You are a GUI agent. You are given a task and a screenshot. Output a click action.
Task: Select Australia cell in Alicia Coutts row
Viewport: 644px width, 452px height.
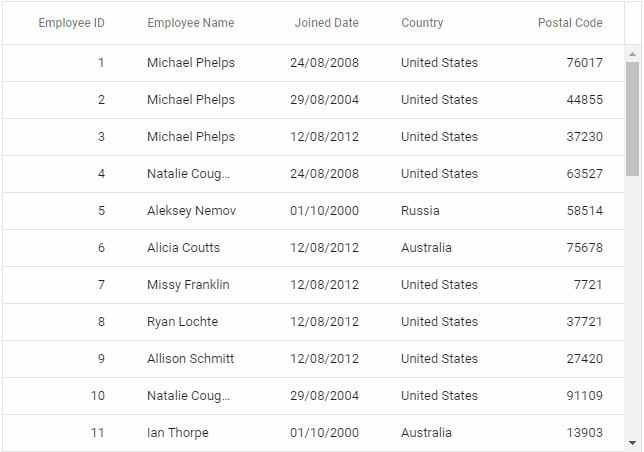click(x=426, y=248)
